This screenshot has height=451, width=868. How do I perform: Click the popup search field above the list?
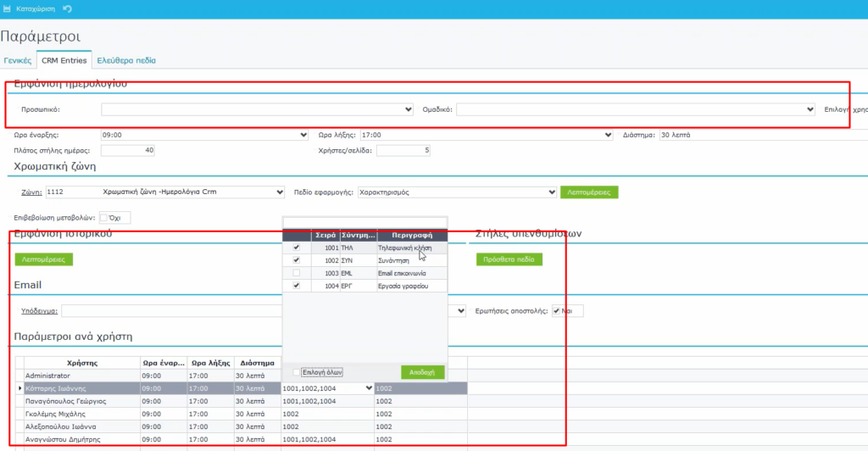click(x=364, y=223)
